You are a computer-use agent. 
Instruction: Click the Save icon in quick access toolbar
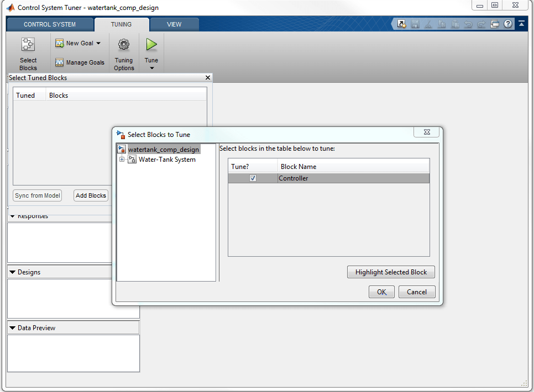coord(415,24)
